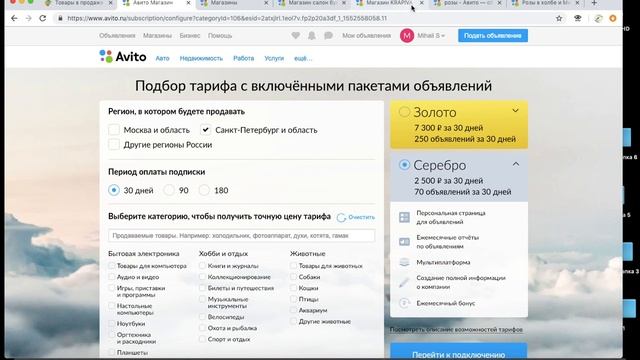640x360 pixels.
Task: Select the 180 days payment period
Action: [204, 190]
